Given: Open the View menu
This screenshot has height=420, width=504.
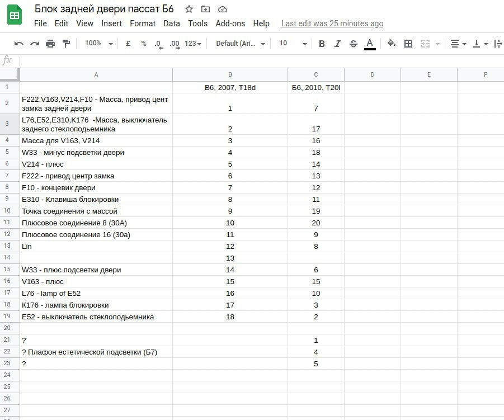Looking at the screenshot, I should (84, 23).
